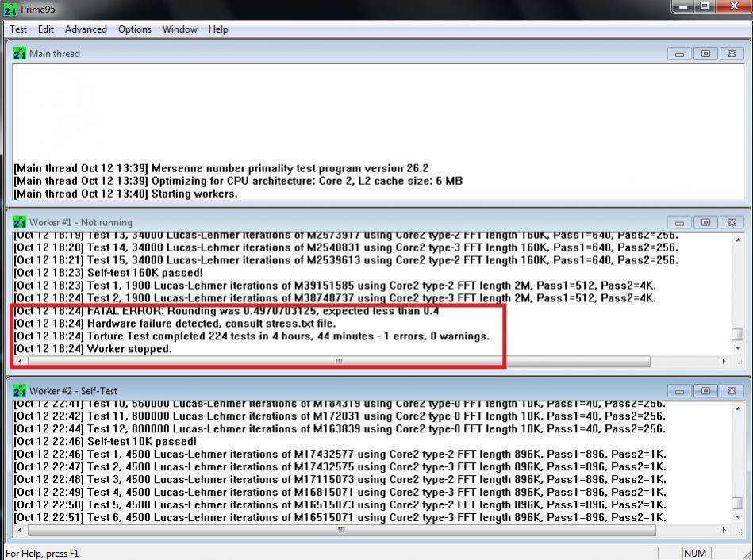Click the 'Starting workers.' log line
The height and width of the screenshot is (560, 753).
click(125, 194)
